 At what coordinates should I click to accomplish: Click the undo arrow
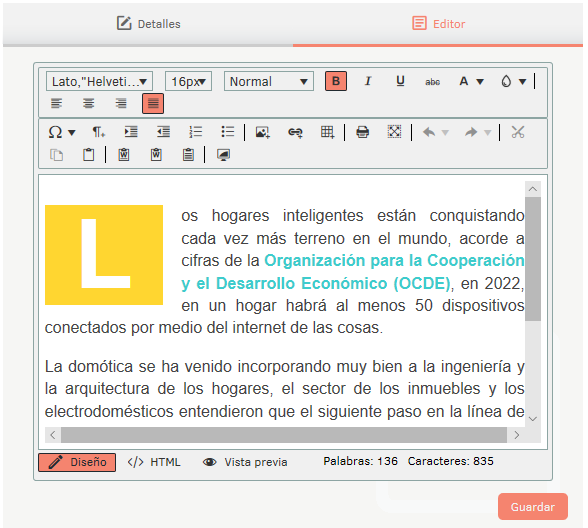coord(429,132)
